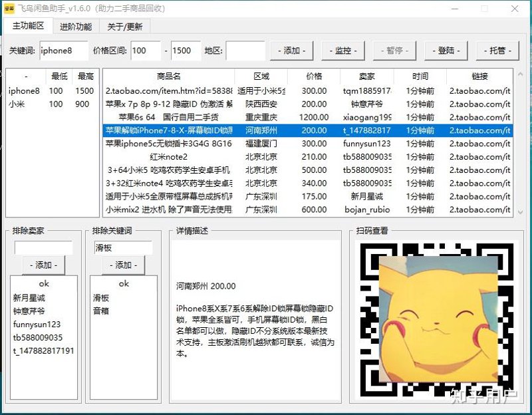Select the 小米mix2 进水机 row
532x415 pixels.
click(308, 209)
